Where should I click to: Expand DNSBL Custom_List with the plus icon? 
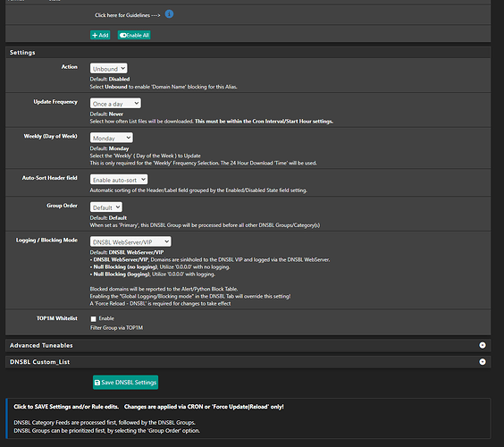click(483, 362)
